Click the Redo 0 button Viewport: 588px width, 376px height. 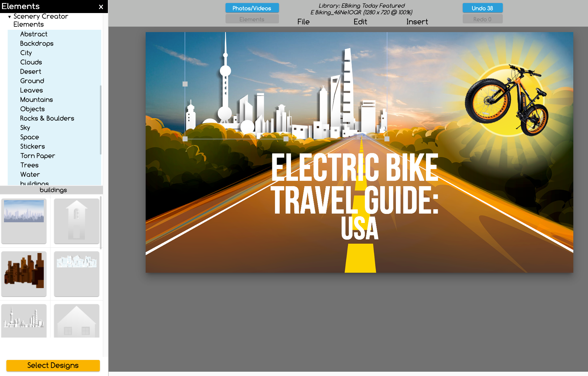point(482,19)
